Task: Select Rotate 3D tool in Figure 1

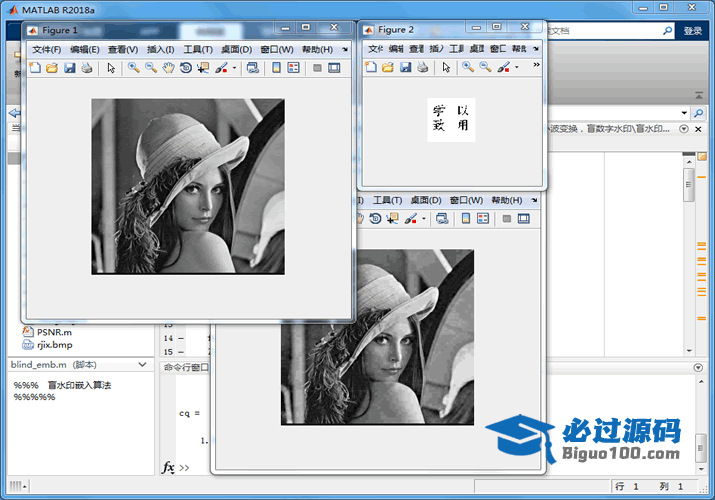Action: 186,68
